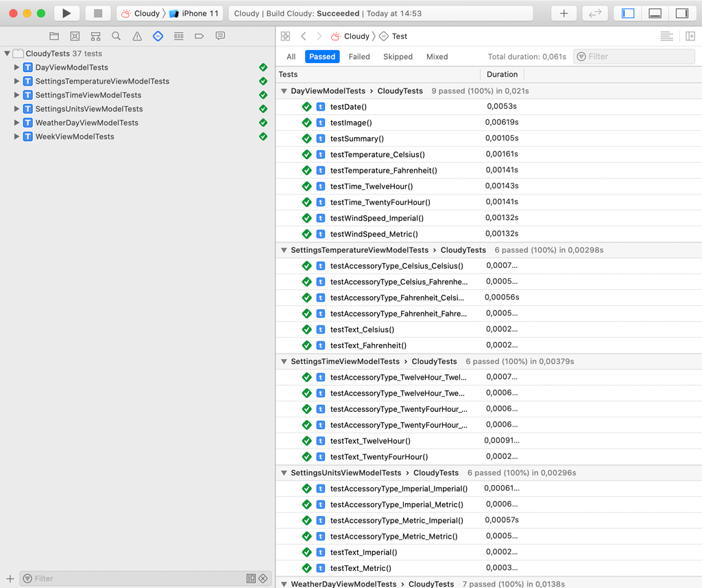The height and width of the screenshot is (588, 702).
Task: Expand SettingsTemperatureViewModelTests in the sidebar
Action: [x=16, y=81]
